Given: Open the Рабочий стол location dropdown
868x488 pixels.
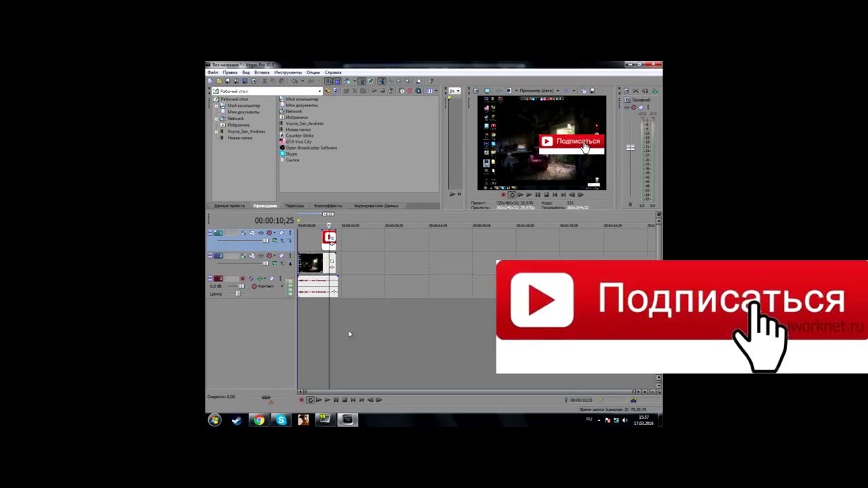Looking at the screenshot, I should pos(319,91).
